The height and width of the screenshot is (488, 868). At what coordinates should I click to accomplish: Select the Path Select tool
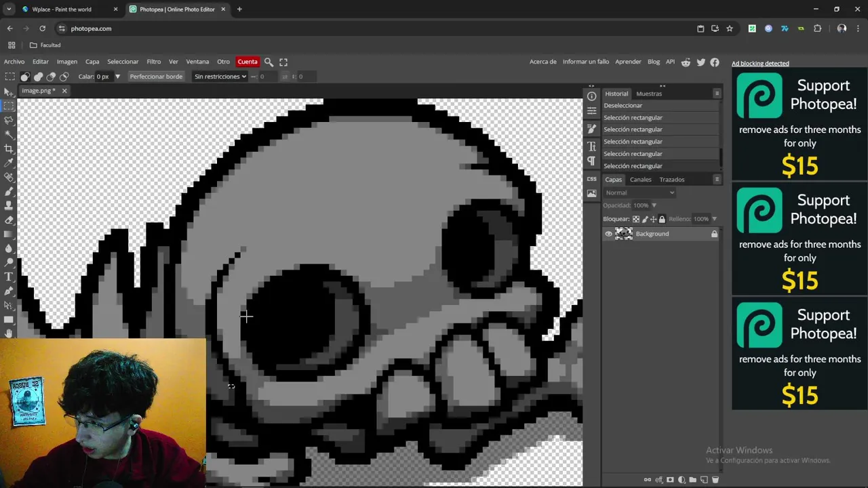click(x=9, y=305)
